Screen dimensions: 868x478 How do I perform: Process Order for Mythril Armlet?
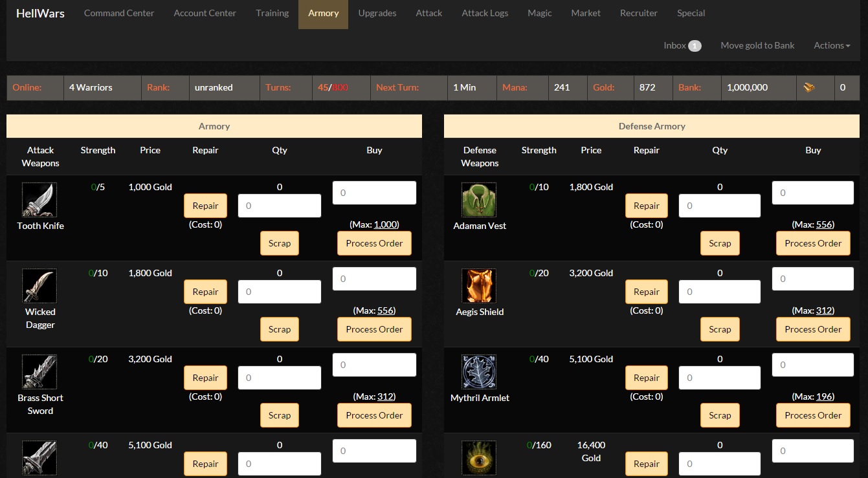click(x=813, y=415)
